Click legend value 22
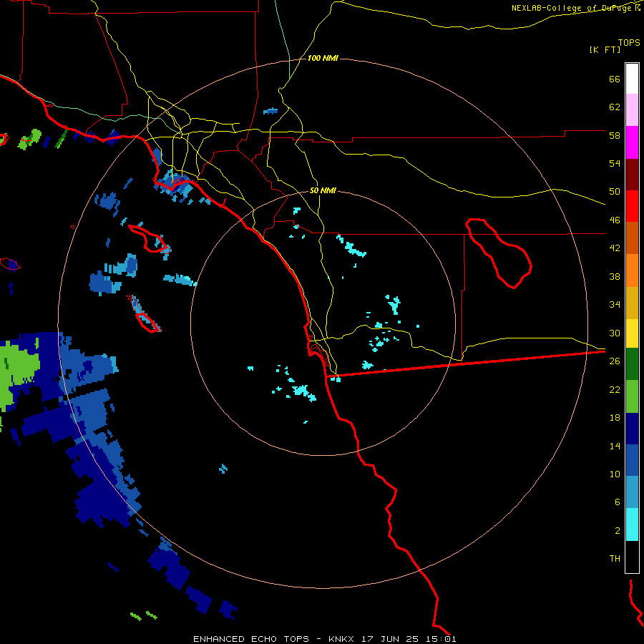 pos(615,389)
